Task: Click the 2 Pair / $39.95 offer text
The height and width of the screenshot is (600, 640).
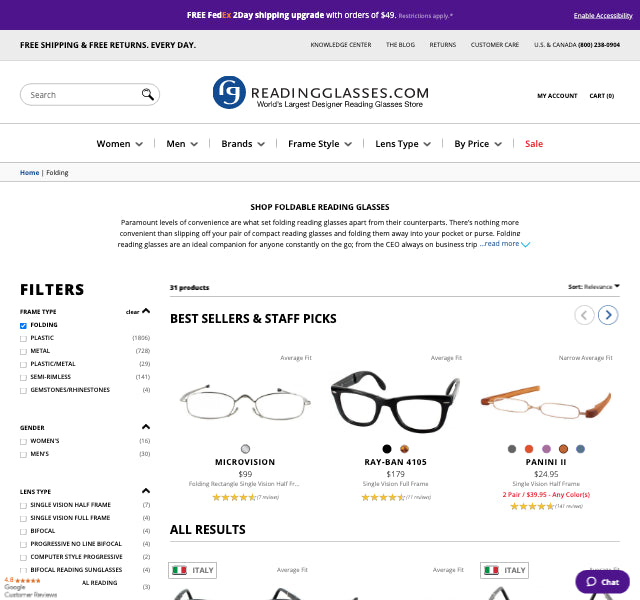Action: 546,495
